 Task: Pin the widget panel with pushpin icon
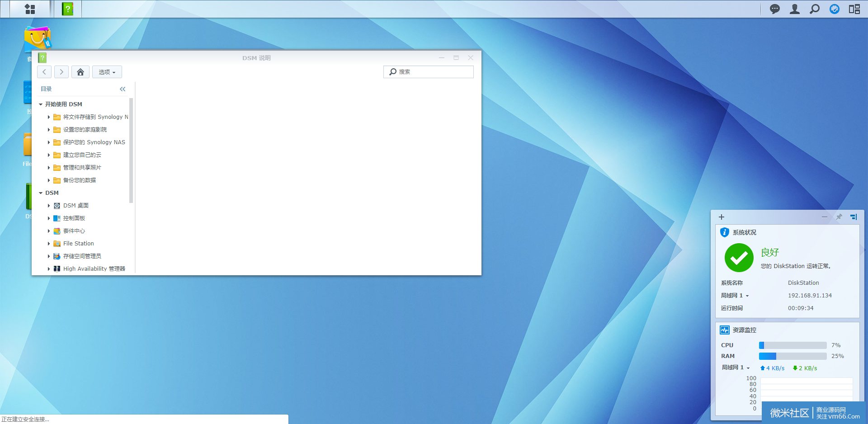point(839,217)
